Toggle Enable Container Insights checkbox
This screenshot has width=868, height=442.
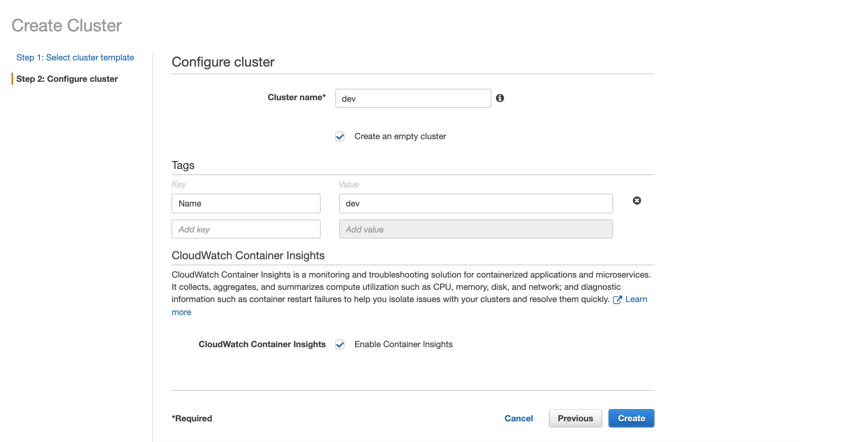point(340,344)
